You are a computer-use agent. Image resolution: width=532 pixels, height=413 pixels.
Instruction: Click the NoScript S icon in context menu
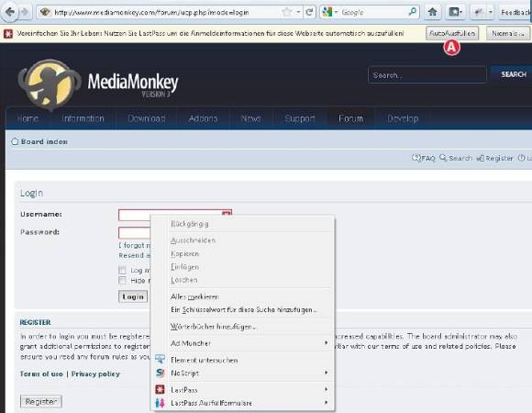coord(160,373)
